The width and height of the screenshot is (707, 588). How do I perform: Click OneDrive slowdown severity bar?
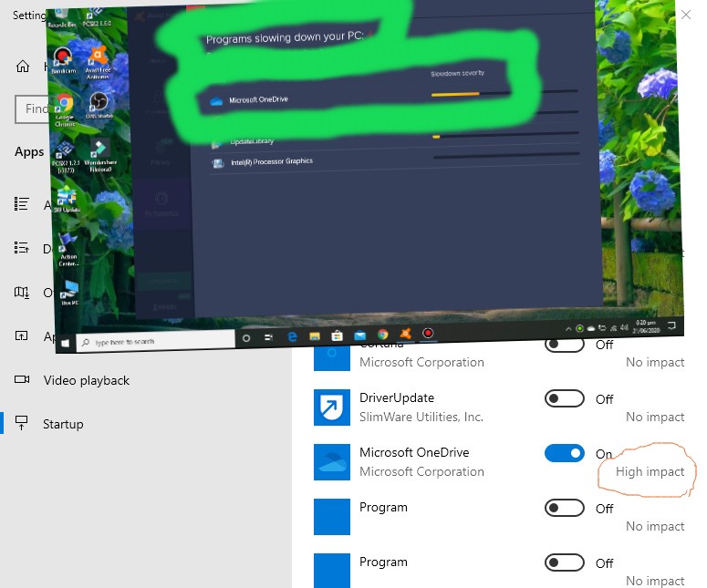(504, 93)
